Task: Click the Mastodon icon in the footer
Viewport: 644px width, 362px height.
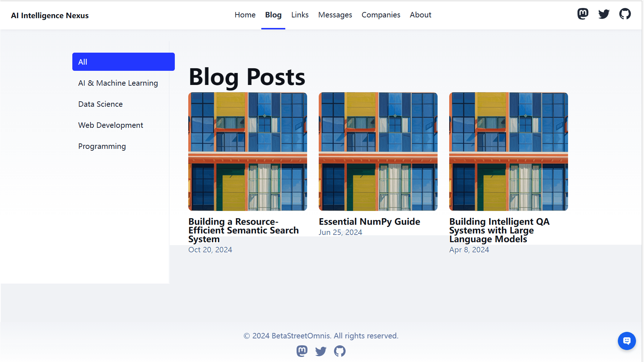Action: pyautogui.click(x=302, y=351)
